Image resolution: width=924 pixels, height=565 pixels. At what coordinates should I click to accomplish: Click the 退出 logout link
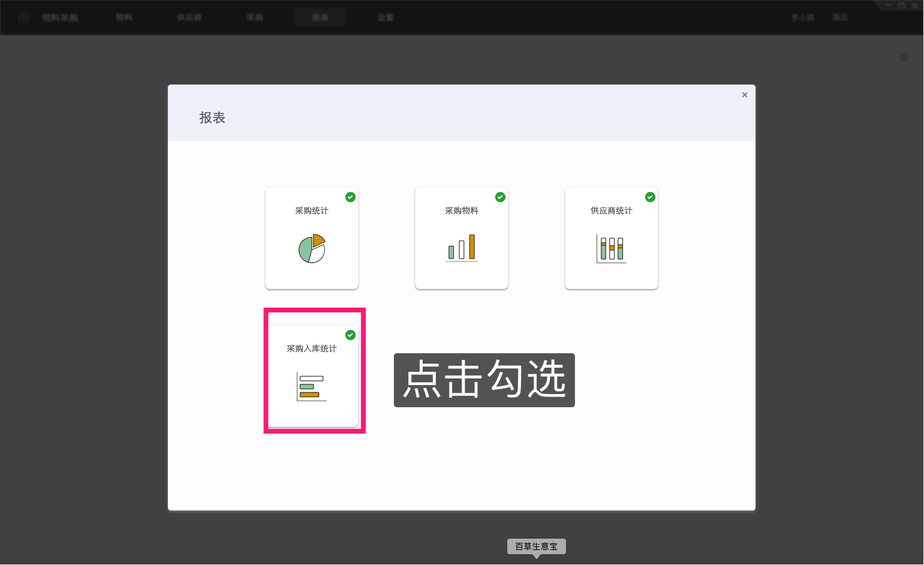[840, 17]
